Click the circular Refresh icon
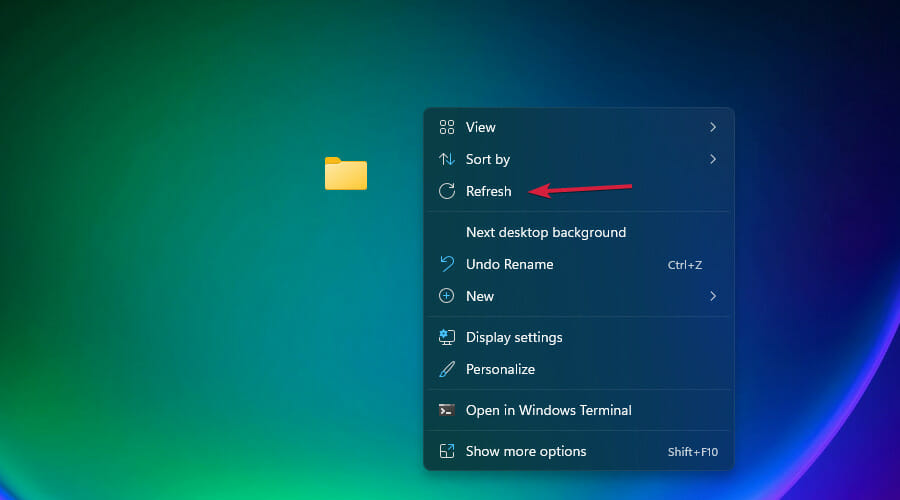This screenshot has height=500, width=900. pos(447,191)
